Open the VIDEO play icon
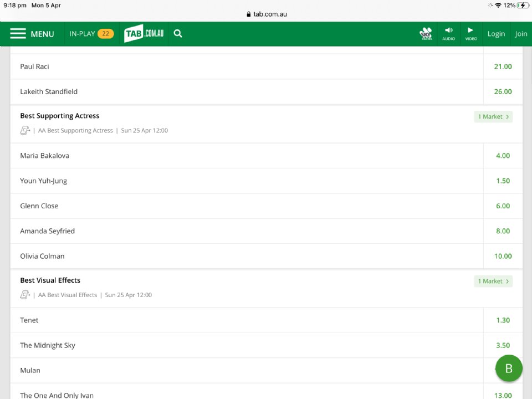Viewport: 532px width, 399px height. pyautogui.click(x=471, y=34)
